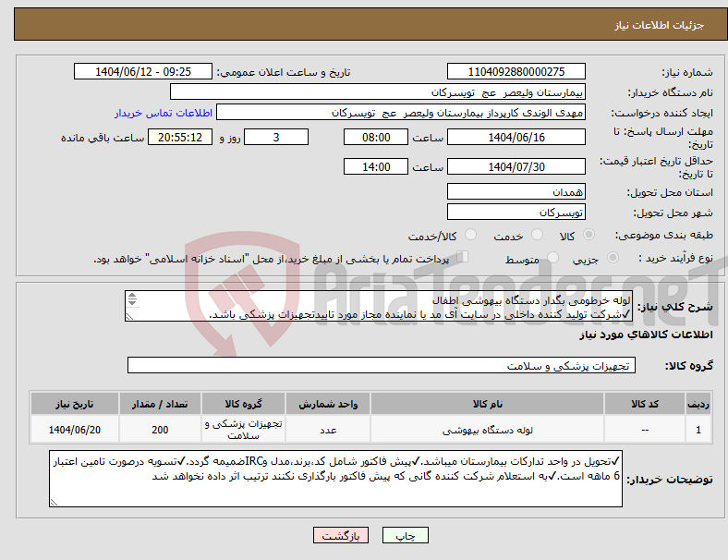The image size is (728, 560).
Task: Click the request creator name field
Action: (x=401, y=113)
